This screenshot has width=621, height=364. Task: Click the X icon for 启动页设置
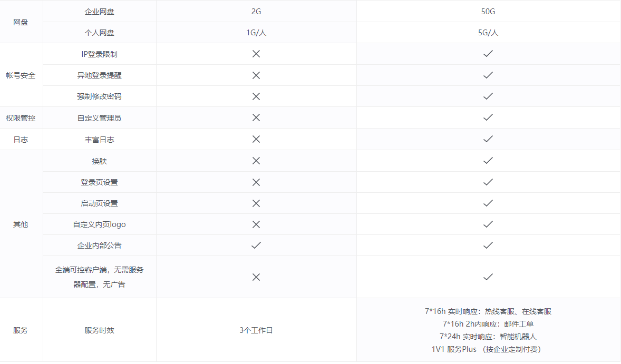256,203
